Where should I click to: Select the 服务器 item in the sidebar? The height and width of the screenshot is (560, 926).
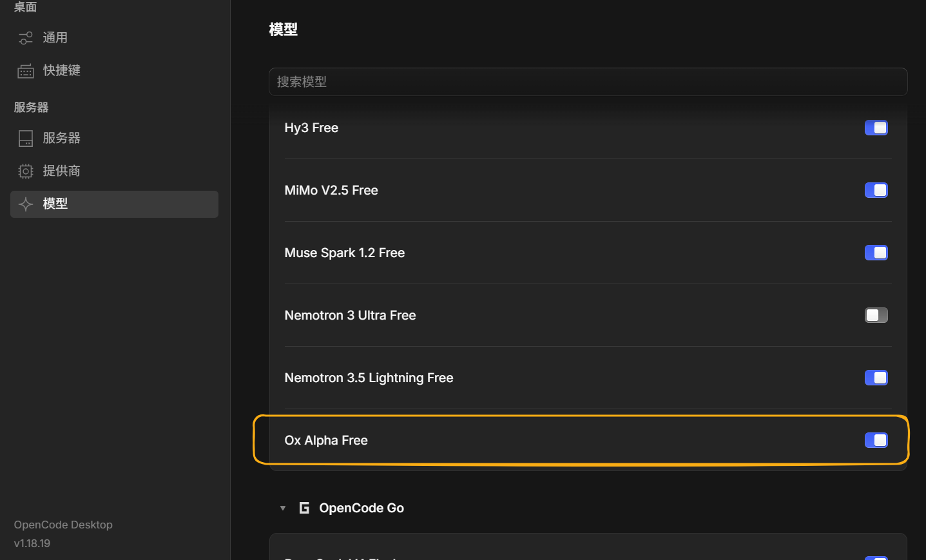114,138
